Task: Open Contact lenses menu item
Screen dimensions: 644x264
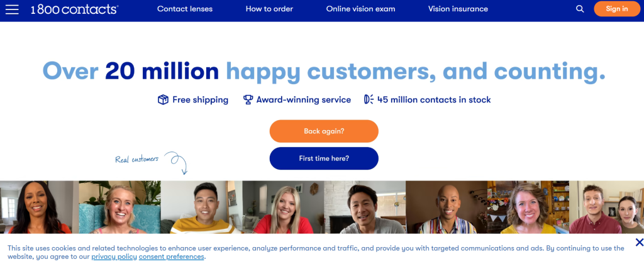Action: 185,9
